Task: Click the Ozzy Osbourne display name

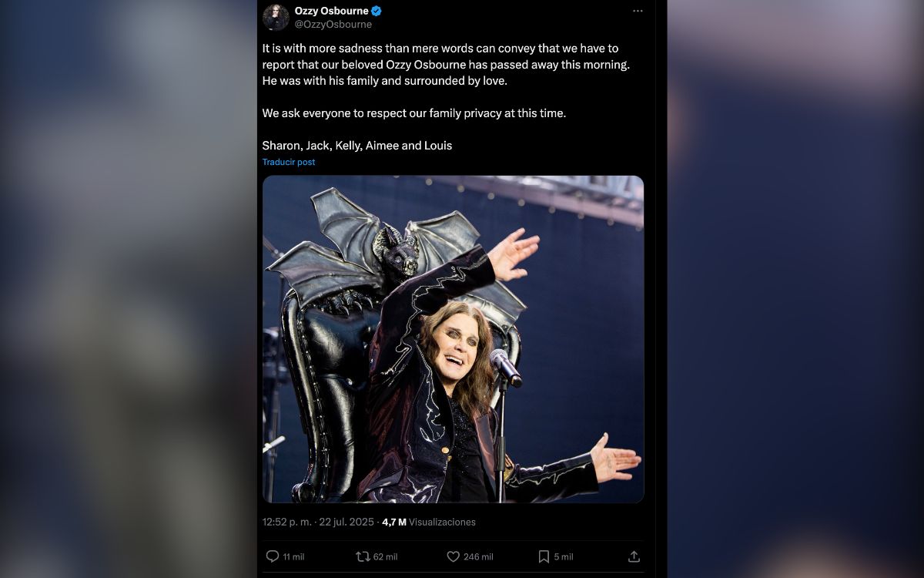Action: 331,11
